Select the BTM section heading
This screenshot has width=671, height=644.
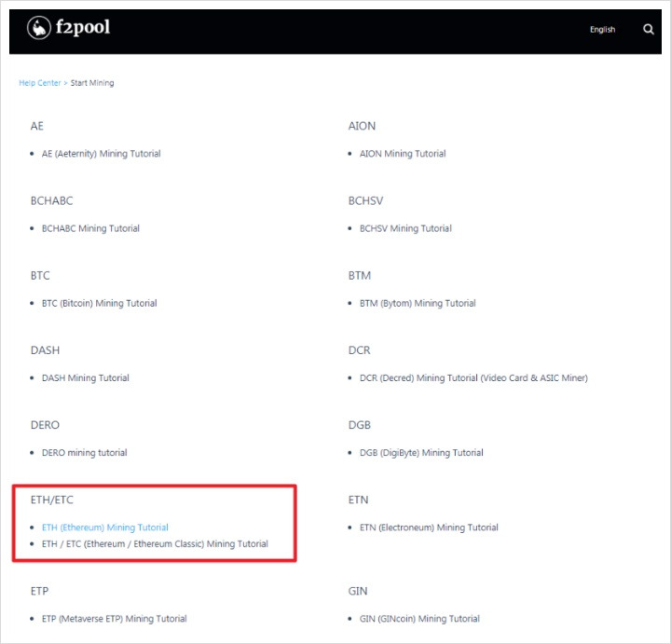pos(360,276)
